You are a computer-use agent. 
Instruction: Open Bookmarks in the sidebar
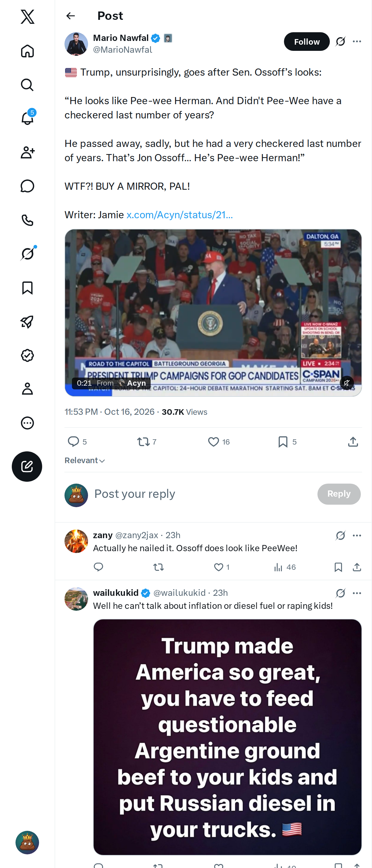[27, 288]
